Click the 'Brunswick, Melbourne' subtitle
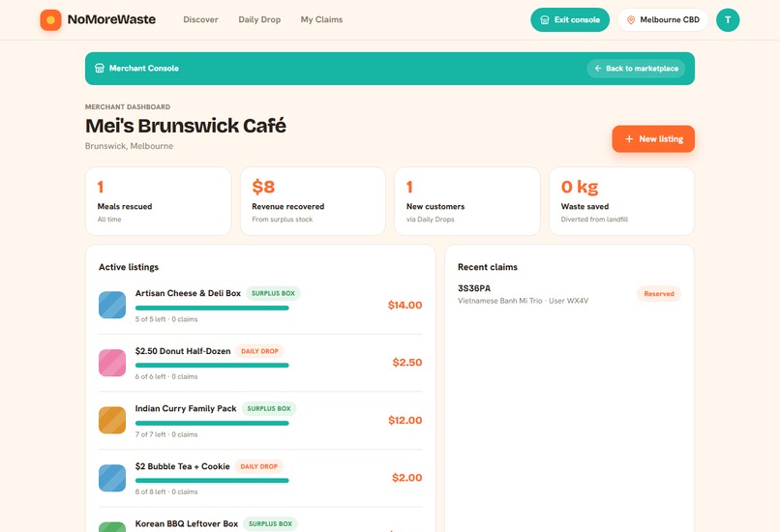 129,146
